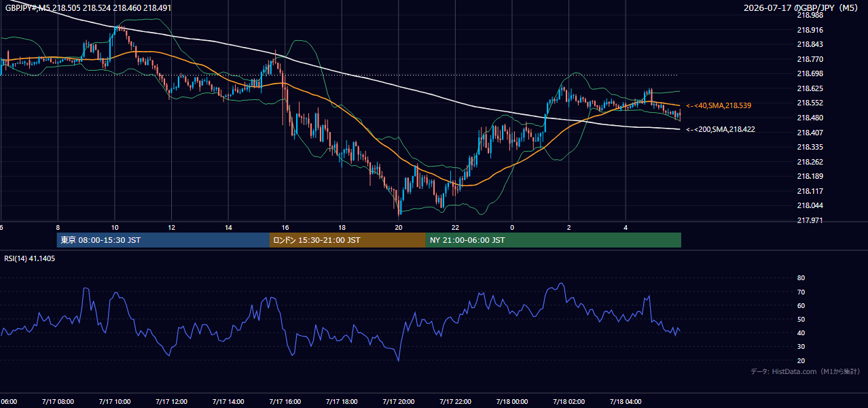The image size is (868, 408).
Task: Click hour tick 16 under the price chart
Action: (x=285, y=228)
